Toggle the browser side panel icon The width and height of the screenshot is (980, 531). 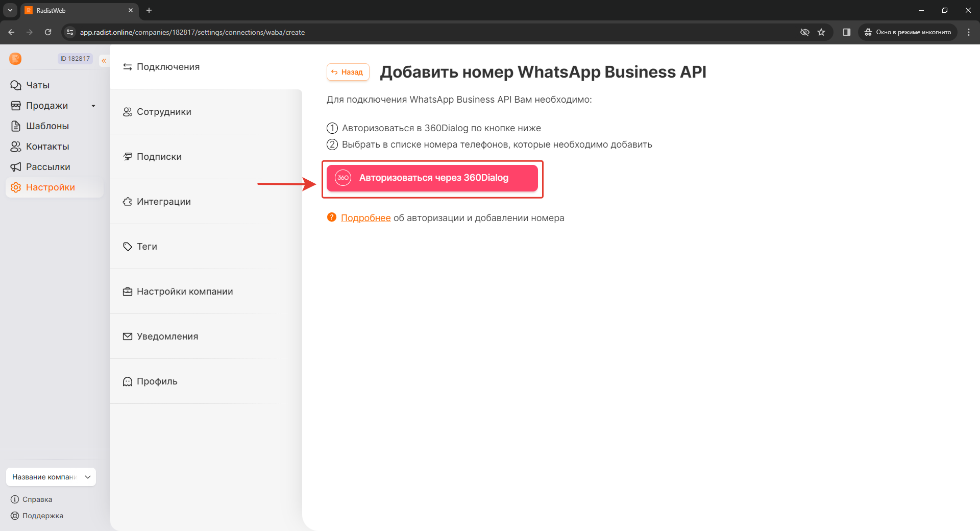(x=847, y=32)
